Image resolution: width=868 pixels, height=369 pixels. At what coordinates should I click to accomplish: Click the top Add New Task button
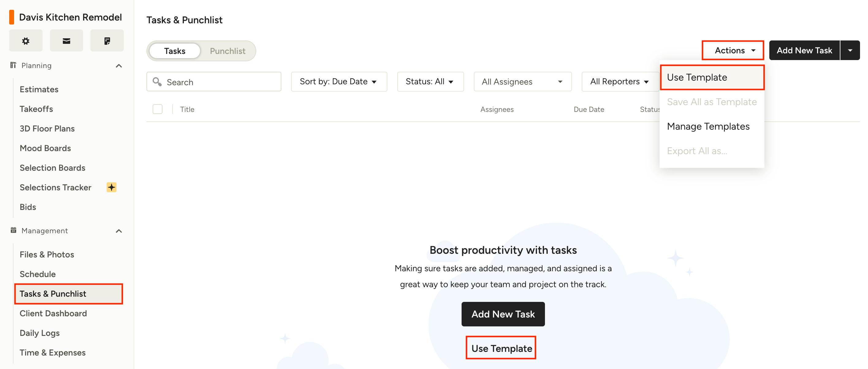(804, 50)
